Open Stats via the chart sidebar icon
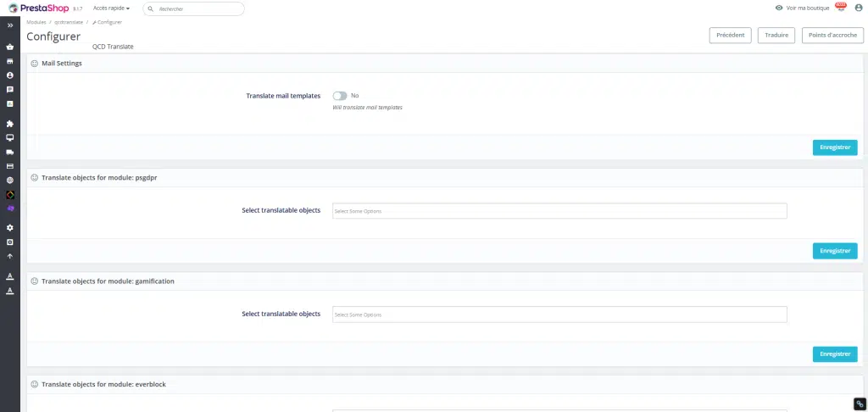 pos(10,103)
